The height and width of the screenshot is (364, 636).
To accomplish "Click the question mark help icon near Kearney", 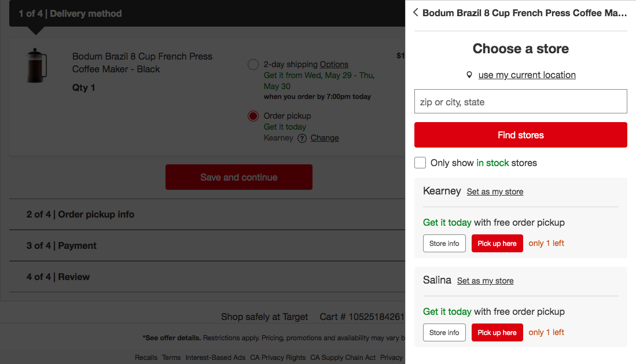I will point(302,138).
